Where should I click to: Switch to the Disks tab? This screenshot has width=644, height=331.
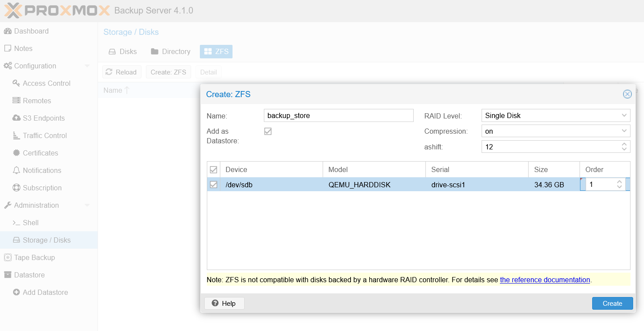[x=122, y=51]
